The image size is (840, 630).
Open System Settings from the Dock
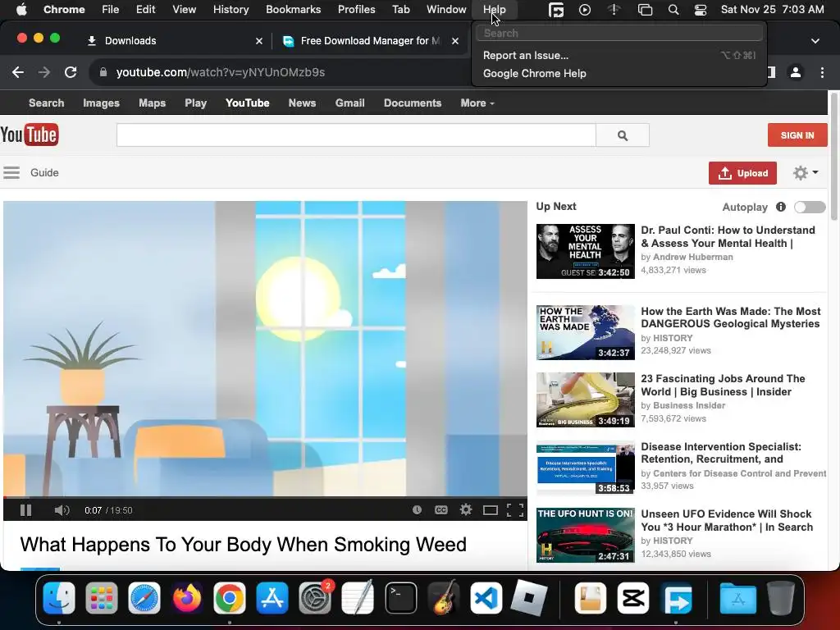click(315, 598)
